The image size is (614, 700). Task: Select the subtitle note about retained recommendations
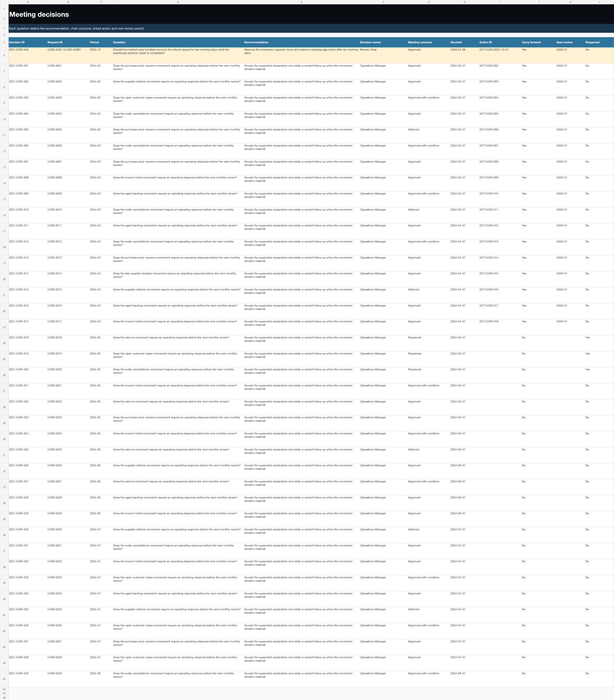(x=311, y=28)
